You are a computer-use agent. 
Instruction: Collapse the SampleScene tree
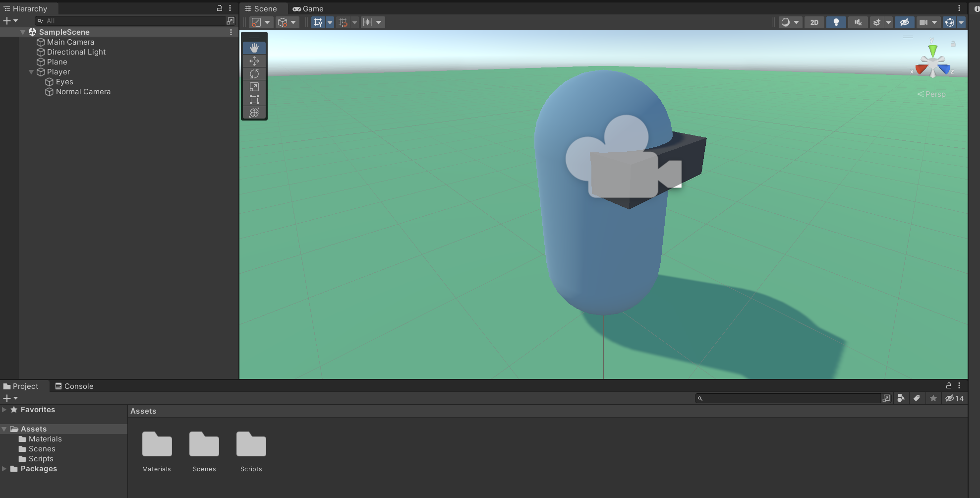pos(23,32)
